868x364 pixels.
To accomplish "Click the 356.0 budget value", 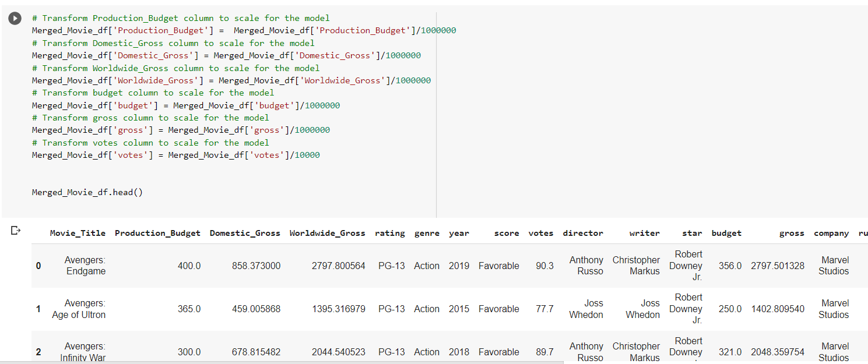I will (x=730, y=266).
